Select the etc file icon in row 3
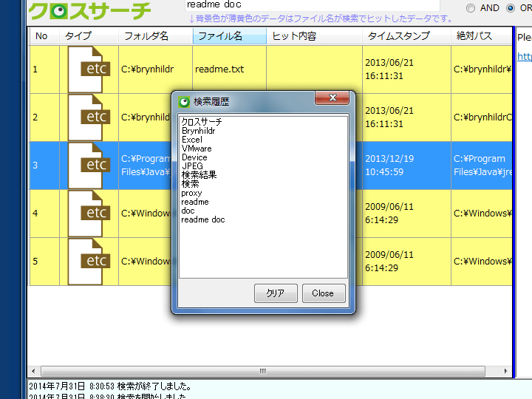The image size is (532, 399). click(89, 165)
